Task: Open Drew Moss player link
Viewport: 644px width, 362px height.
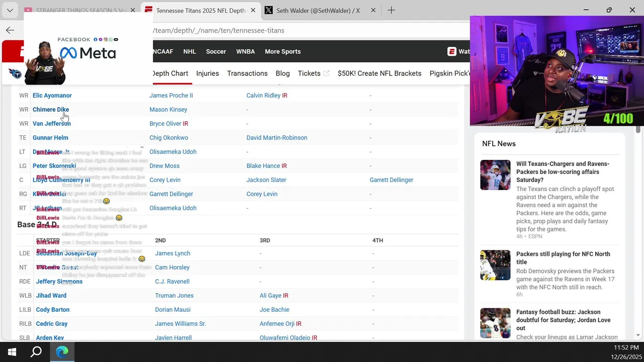Action: [x=165, y=166]
